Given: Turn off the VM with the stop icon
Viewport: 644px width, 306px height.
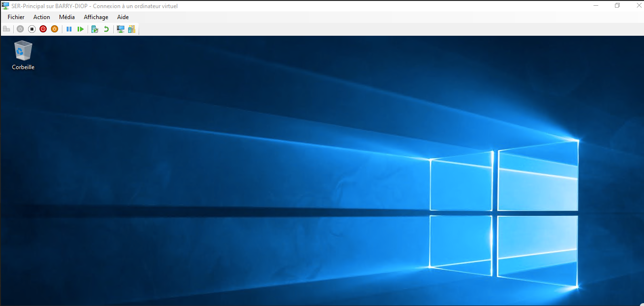Looking at the screenshot, I should 32,29.
